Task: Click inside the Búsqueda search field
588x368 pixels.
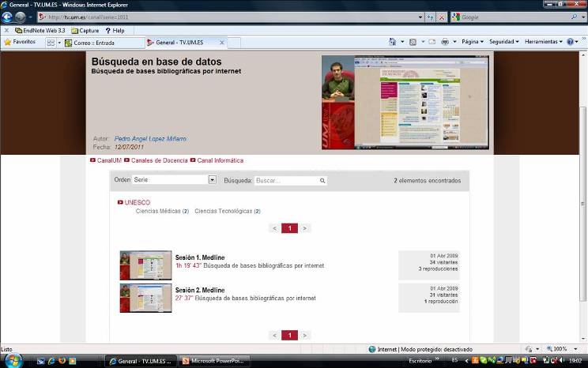Action: click(x=285, y=181)
